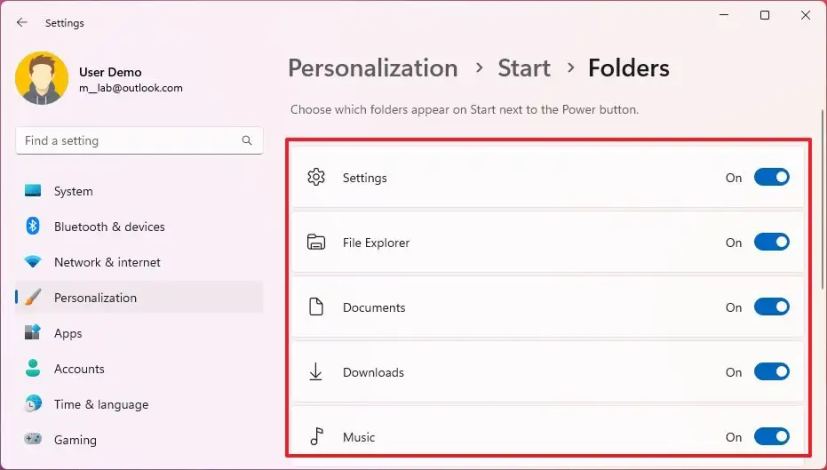Viewport: 827px width, 470px height.
Task: Go to Personalization via breadcrumb
Action: (x=372, y=68)
